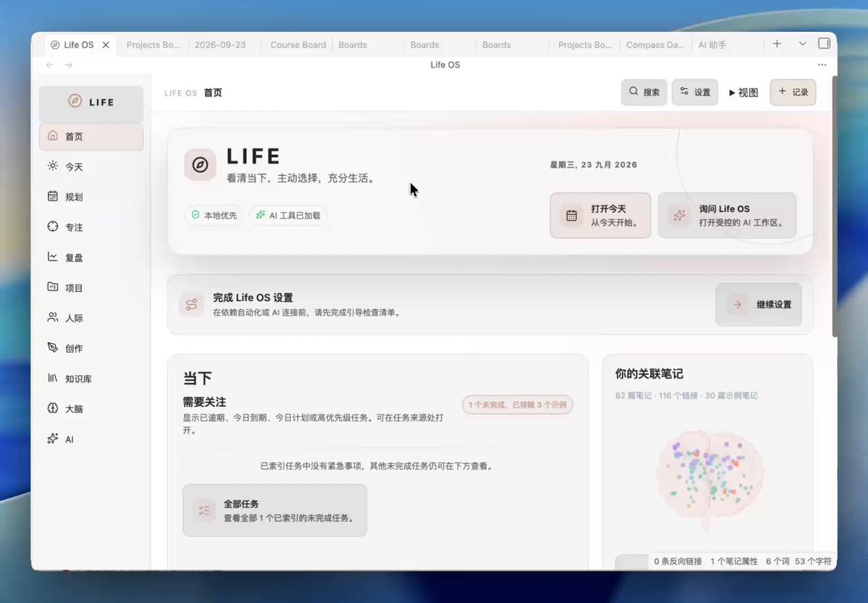Click LIFE OS breadcrumb text
The width and height of the screenshot is (868, 603).
click(181, 93)
